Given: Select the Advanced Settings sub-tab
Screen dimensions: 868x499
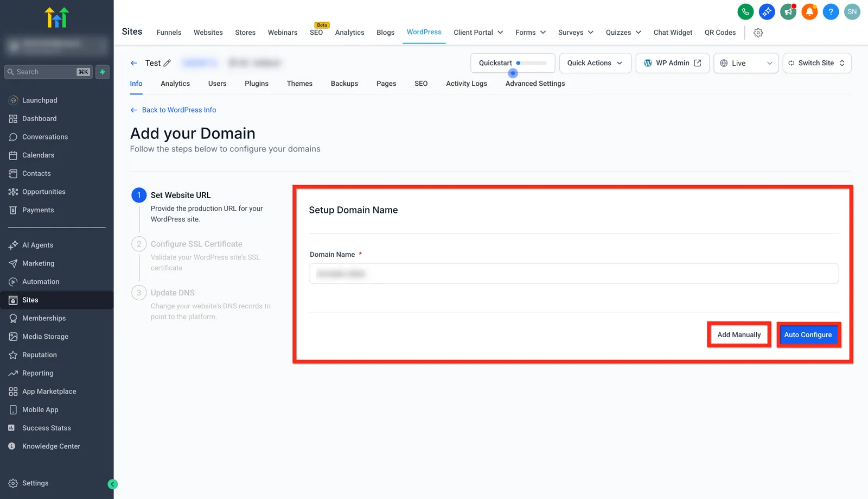Looking at the screenshot, I should pos(535,84).
